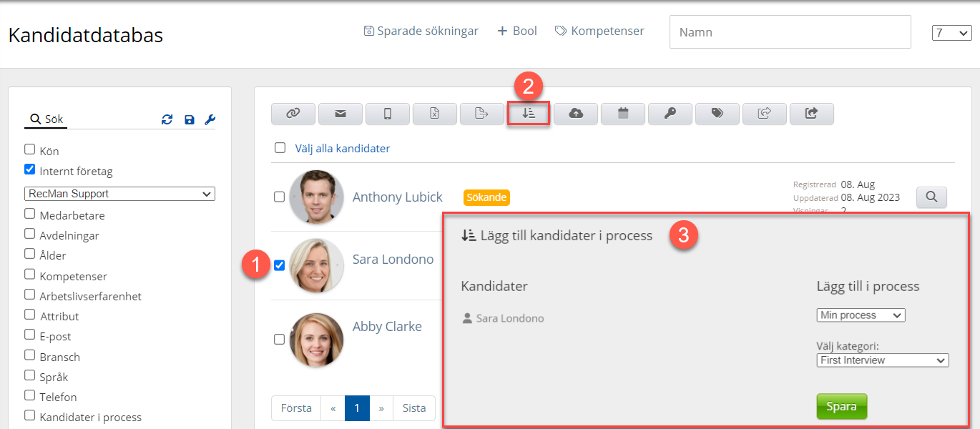Click the link icon toolbar button
Viewport: 980px width, 429px height.
tap(293, 114)
